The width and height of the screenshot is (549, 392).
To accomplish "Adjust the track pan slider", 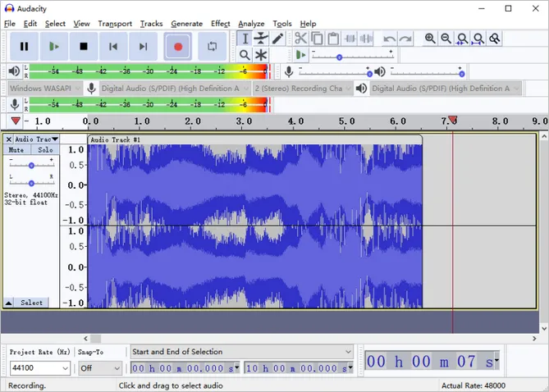I will 31,183.
